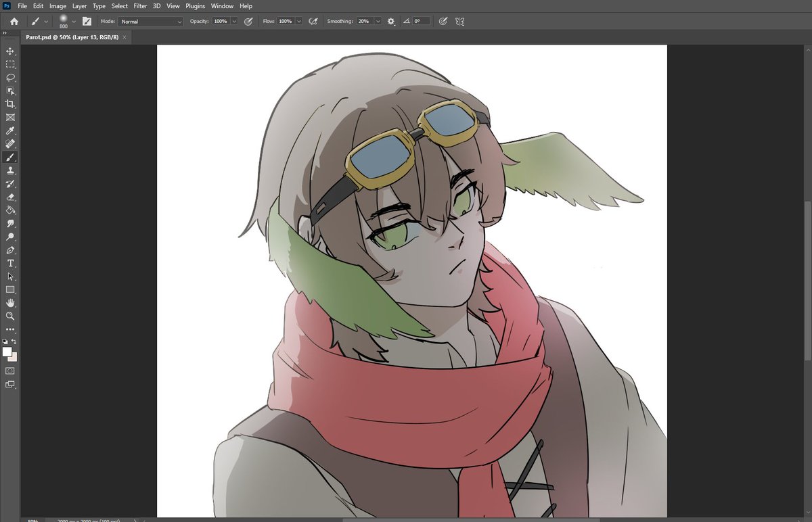Open the Type menu
This screenshot has height=522, width=812.
[x=99, y=6]
